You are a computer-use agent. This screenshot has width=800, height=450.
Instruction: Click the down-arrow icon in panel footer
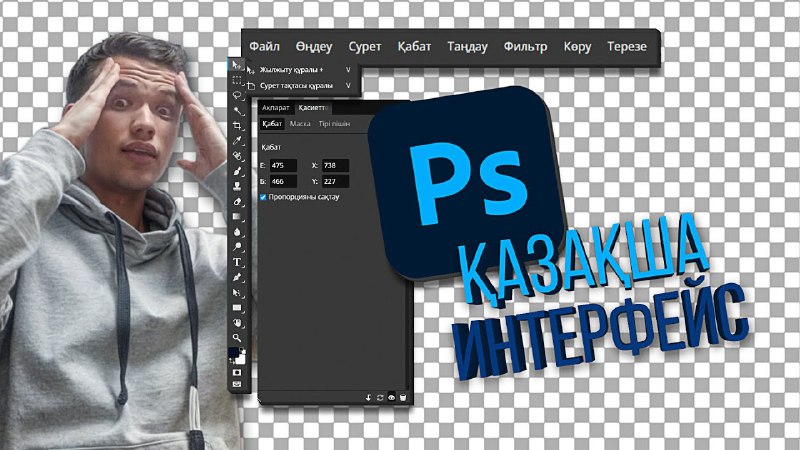pos(368,397)
